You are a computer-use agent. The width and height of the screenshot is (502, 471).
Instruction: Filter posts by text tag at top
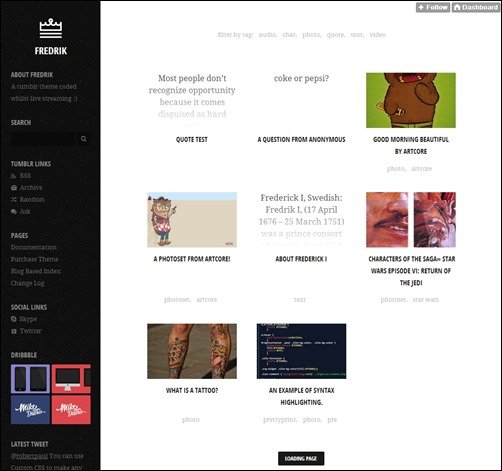(x=357, y=35)
